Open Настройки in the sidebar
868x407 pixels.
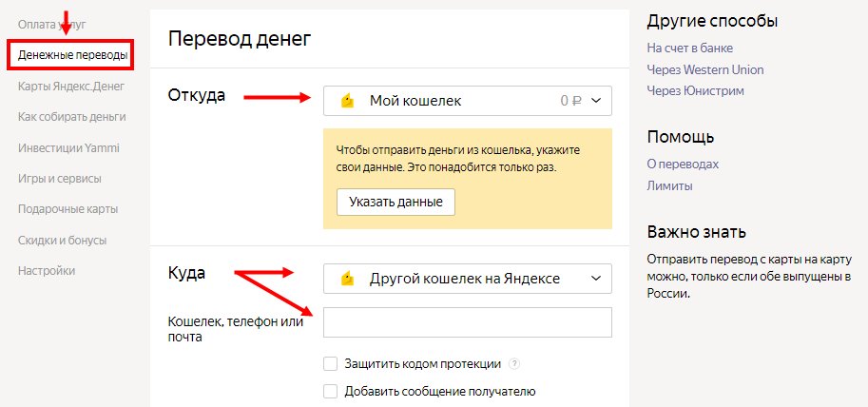point(47,271)
